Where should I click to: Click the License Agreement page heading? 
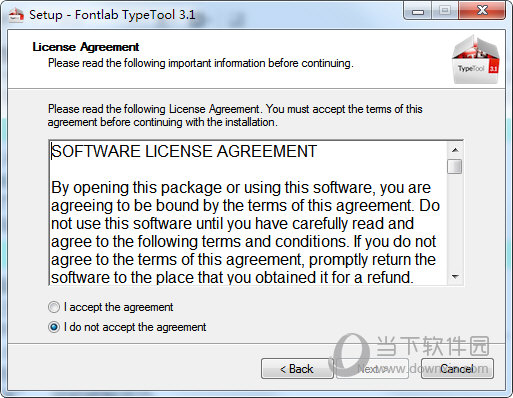tap(86, 47)
